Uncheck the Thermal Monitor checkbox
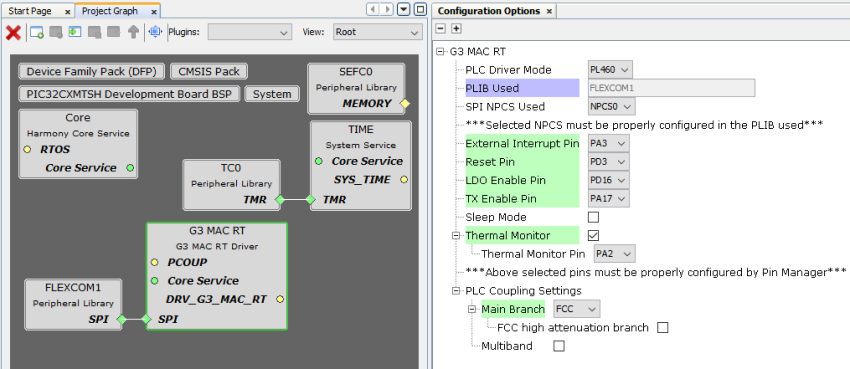Image resolution: width=850 pixels, height=369 pixels. click(x=594, y=236)
